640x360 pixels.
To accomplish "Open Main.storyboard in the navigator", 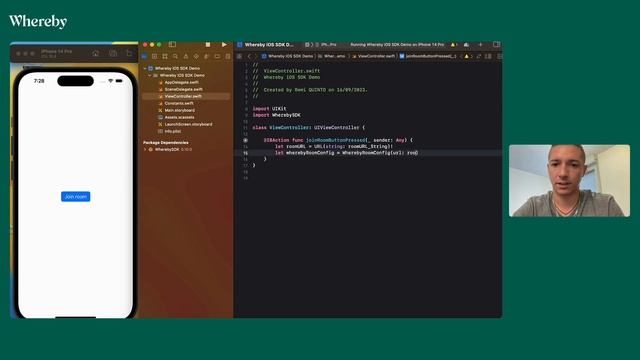I will tap(180, 110).
